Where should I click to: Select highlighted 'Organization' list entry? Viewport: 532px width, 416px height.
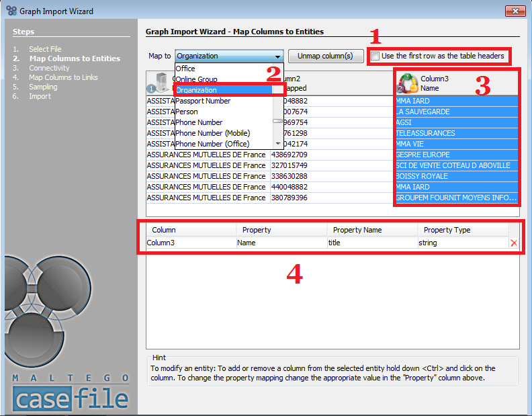pyautogui.click(x=224, y=90)
